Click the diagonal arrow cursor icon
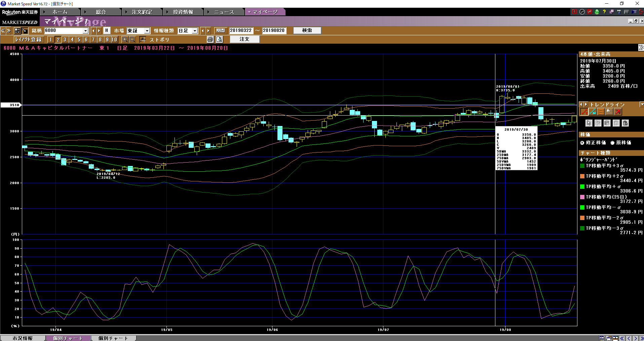Image resolution: width=644 pixels, height=341 pixels. [25, 31]
